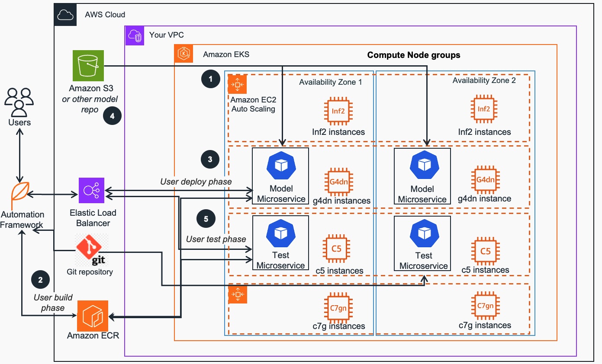Image resolution: width=602 pixels, height=364 pixels.
Task: Click Test Microservice pod icon in Zone 1
Action: (280, 233)
